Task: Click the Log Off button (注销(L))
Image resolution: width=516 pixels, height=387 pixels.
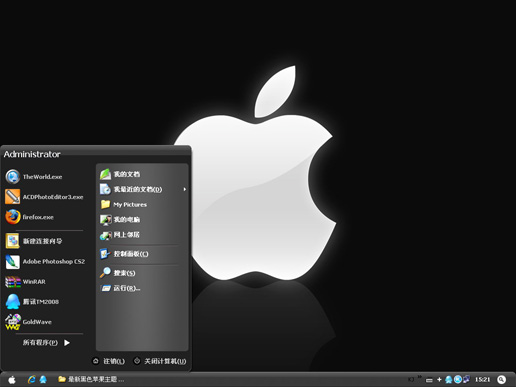Action: pyautogui.click(x=109, y=361)
